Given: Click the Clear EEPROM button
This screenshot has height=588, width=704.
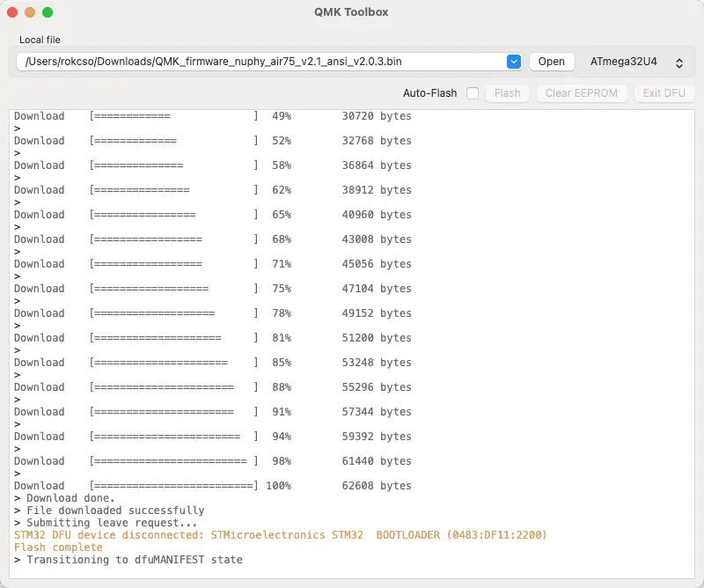Looking at the screenshot, I should point(582,93).
